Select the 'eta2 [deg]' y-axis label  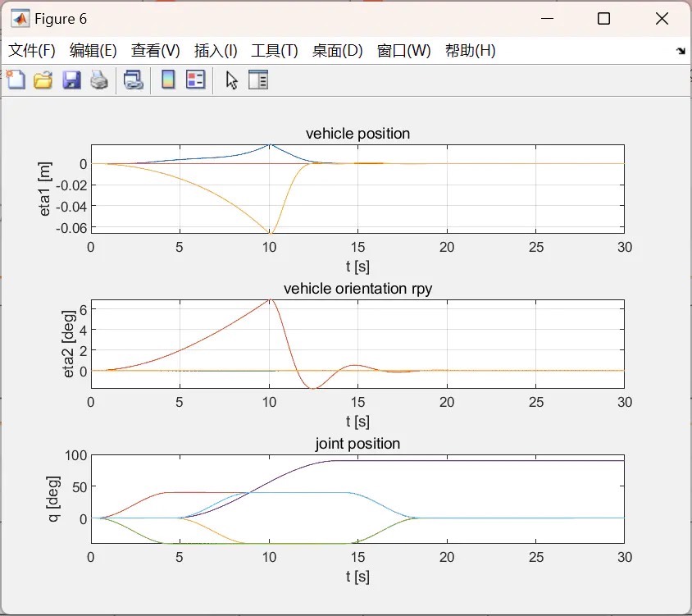[68, 344]
